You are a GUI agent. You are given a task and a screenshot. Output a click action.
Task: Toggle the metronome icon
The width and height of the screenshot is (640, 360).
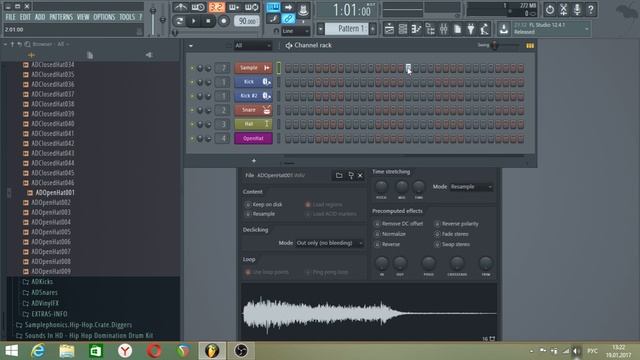(x=180, y=7)
